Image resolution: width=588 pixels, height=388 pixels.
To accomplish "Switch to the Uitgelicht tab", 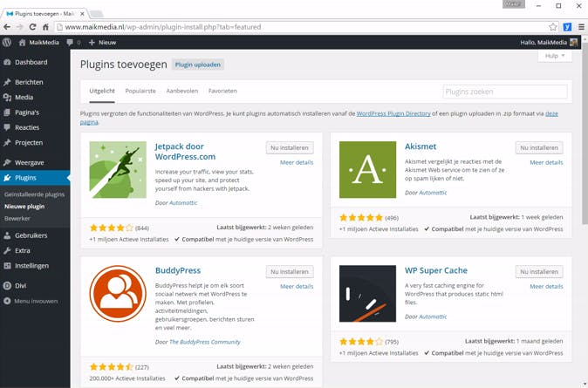I will click(x=102, y=91).
